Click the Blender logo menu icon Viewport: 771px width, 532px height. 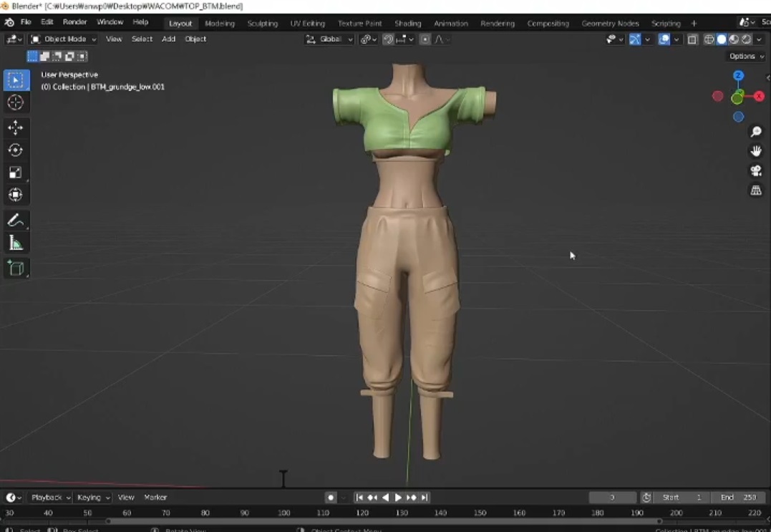[9, 22]
